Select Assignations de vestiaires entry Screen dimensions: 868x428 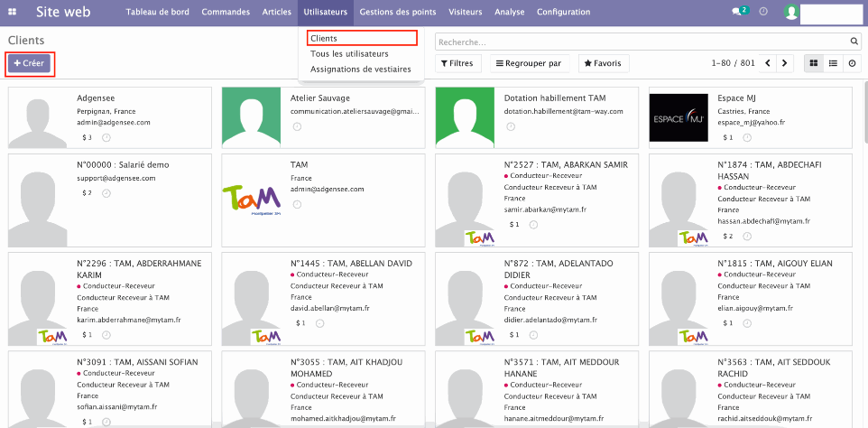[x=360, y=70]
